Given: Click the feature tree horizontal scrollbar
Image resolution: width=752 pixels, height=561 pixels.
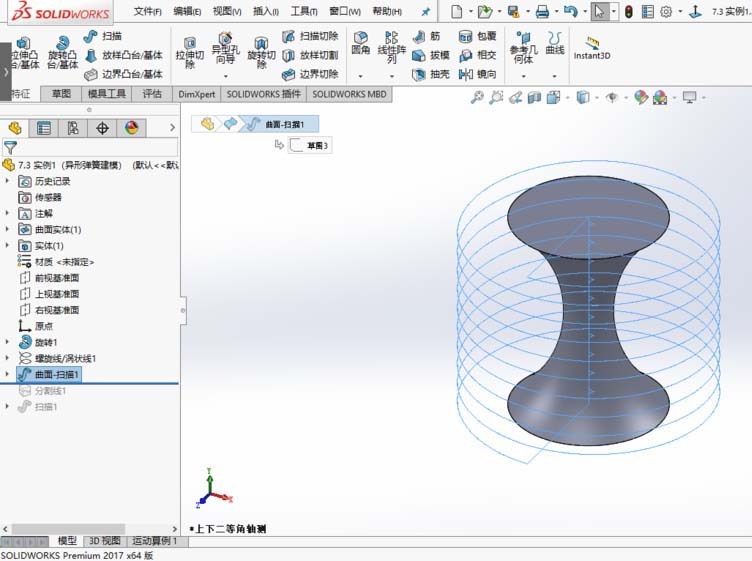Looking at the screenshot, I should point(69,529).
